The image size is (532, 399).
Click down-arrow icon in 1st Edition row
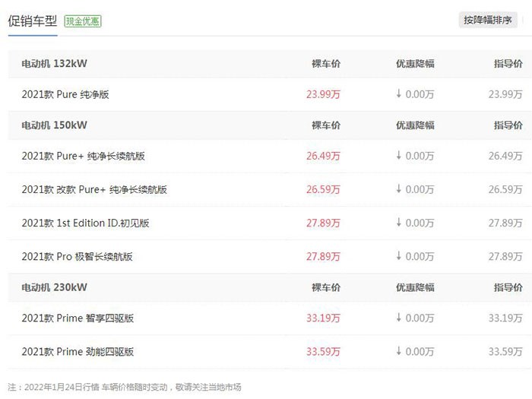coord(399,222)
